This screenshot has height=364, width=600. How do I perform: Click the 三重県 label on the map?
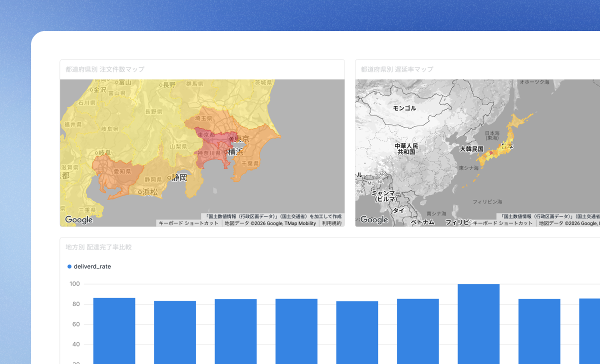(87, 210)
